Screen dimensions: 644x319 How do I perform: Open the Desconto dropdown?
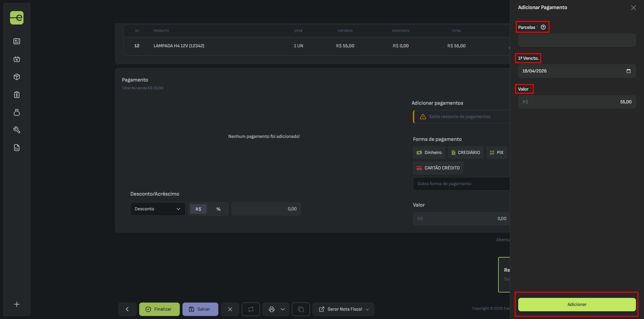(158, 209)
